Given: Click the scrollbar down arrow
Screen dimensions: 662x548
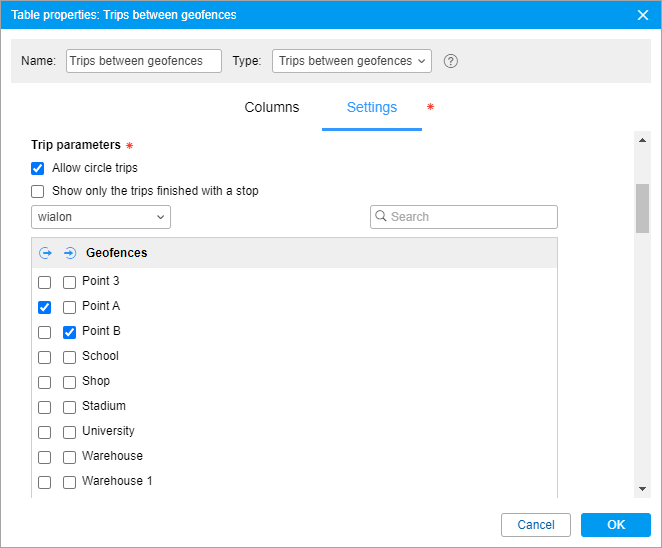Looking at the screenshot, I should 642,488.
